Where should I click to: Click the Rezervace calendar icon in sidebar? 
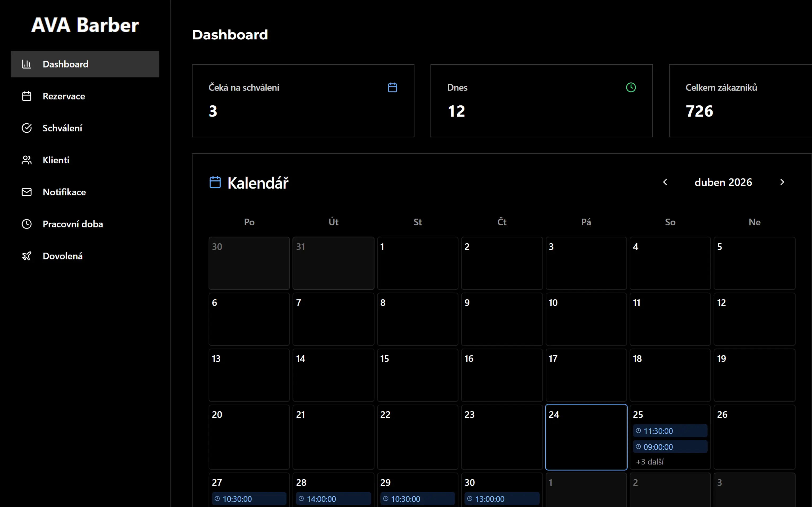click(26, 96)
